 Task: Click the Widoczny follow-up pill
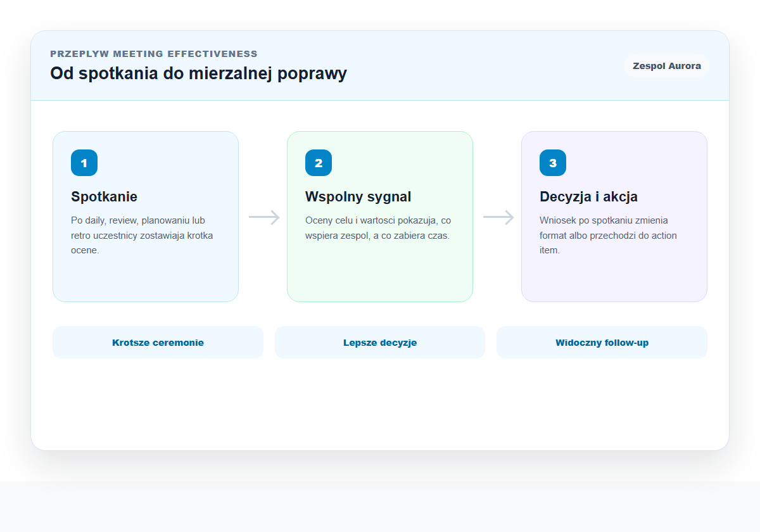click(602, 343)
